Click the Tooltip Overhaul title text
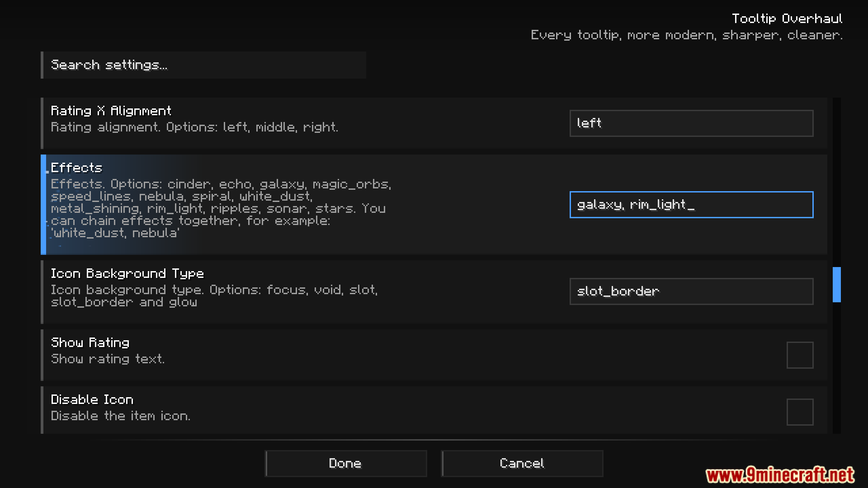The width and height of the screenshot is (868, 488). pos(787,19)
